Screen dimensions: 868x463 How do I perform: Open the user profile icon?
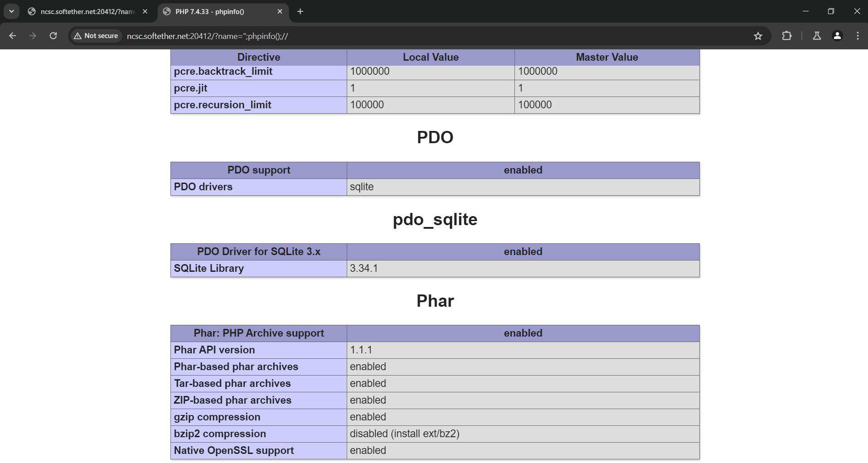click(837, 36)
